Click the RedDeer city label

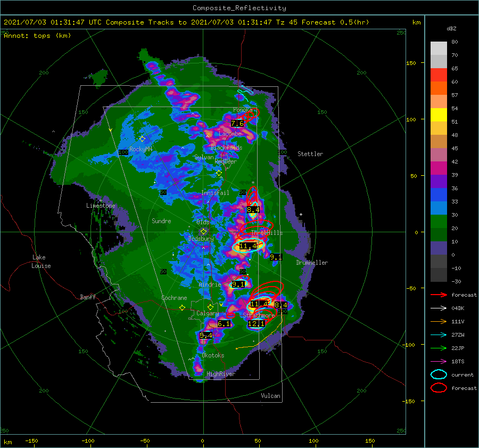[x=226, y=161]
